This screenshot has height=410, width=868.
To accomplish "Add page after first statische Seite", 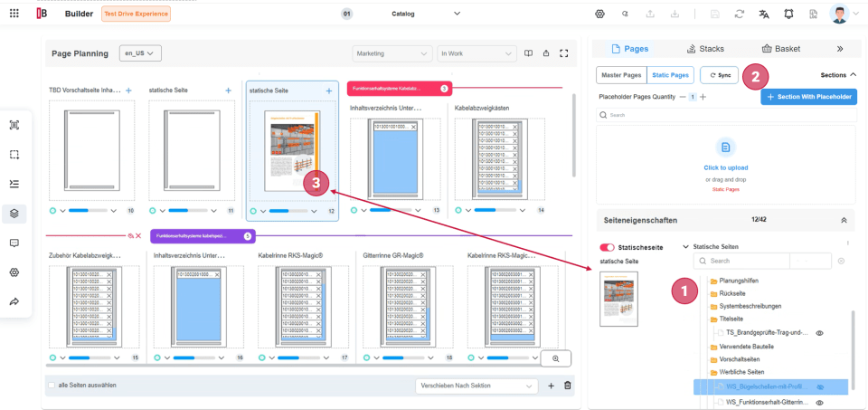I will coord(228,91).
